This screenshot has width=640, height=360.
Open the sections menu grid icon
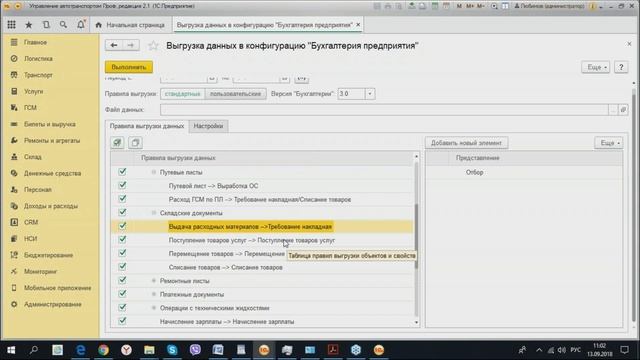(11, 25)
